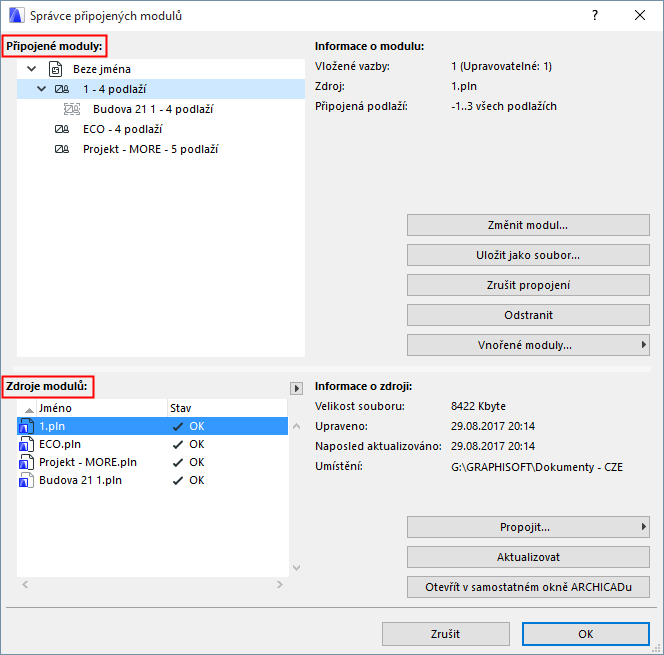The height and width of the screenshot is (655, 664).
Task: Select the 1.pln source row
Action: pyautogui.click(x=152, y=426)
